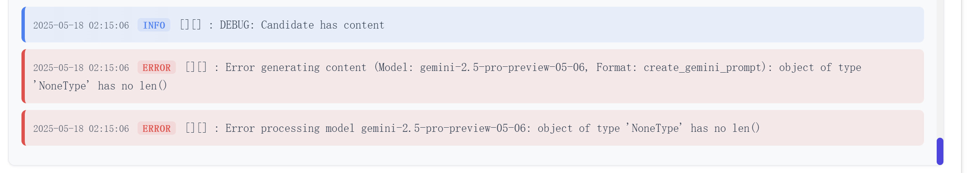
Task: Click empty brackets in "Error processing model" entry
Action: (x=196, y=128)
